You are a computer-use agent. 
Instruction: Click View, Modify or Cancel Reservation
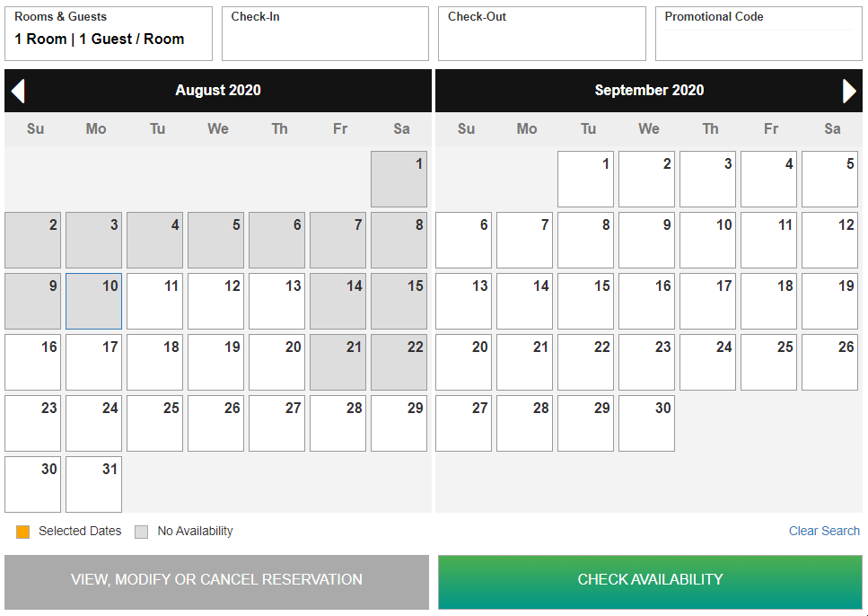coord(216,580)
